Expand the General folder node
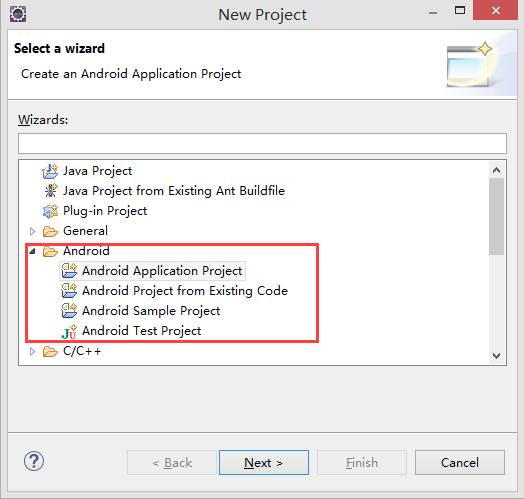524x499 pixels. pos(32,231)
